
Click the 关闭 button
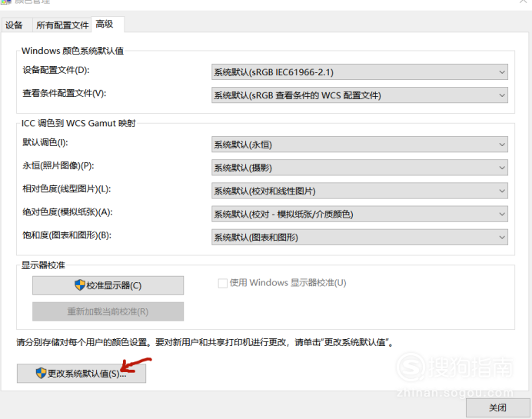(x=497, y=407)
